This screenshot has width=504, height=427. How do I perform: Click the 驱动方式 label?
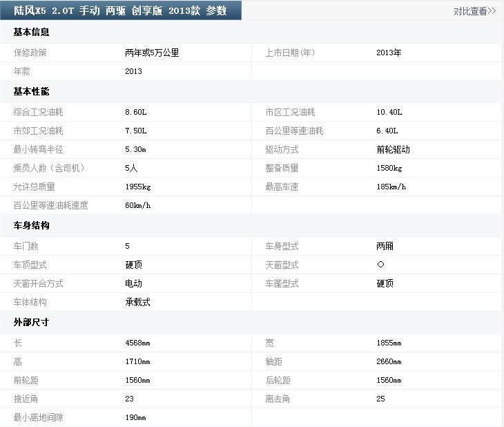[x=282, y=150]
